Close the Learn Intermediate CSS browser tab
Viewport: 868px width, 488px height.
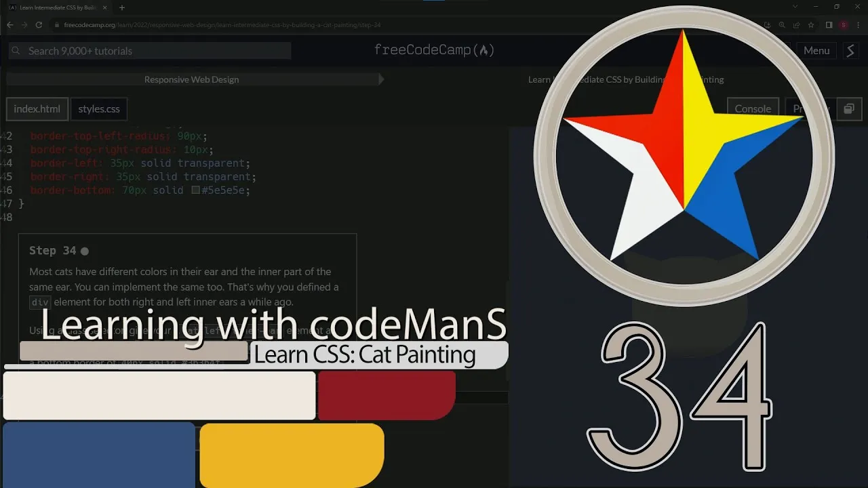point(104,7)
